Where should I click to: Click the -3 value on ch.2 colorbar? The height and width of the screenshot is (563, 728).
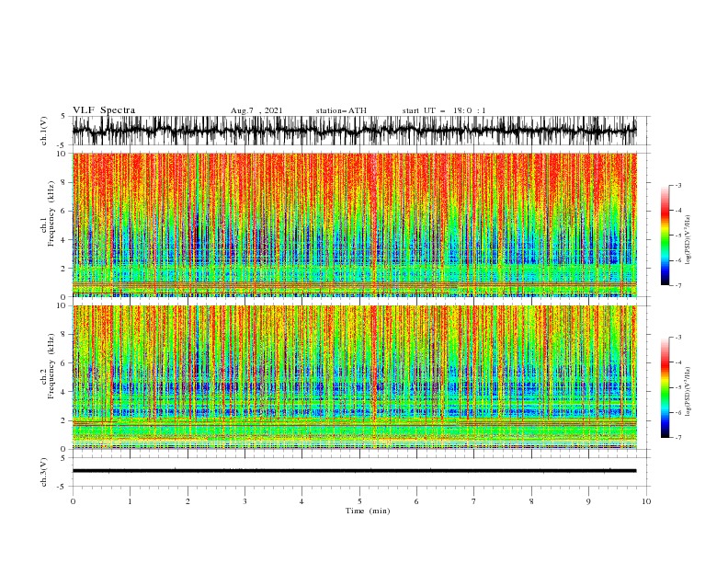click(x=677, y=338)
